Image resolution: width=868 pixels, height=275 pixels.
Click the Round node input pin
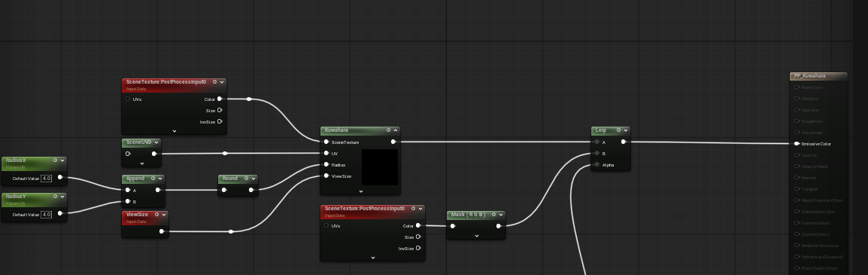(x=223, y=190)
